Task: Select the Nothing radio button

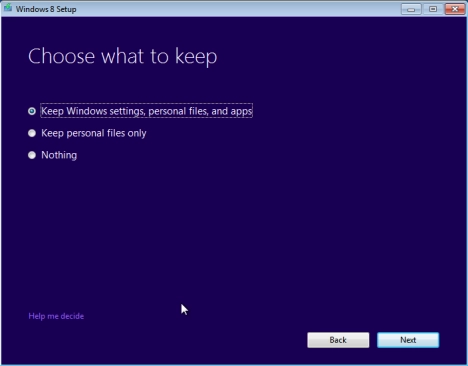Action: click(x=32, y=155)
